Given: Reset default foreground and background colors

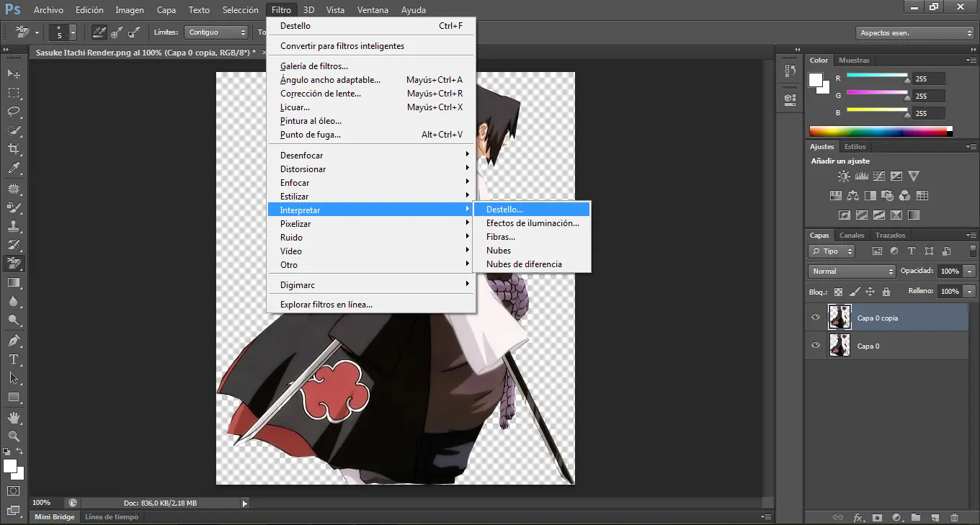Looking at the screenshot, I should [x=6, y=451].
